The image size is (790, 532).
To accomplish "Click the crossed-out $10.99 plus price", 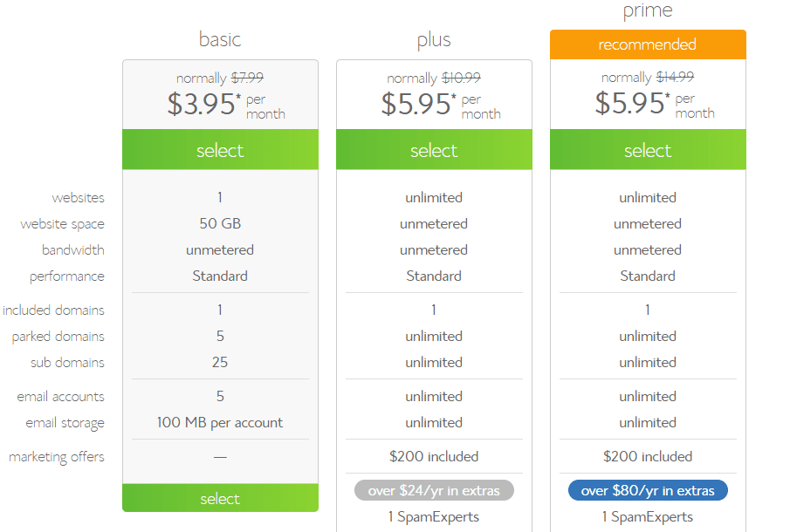I will (461, 78).
